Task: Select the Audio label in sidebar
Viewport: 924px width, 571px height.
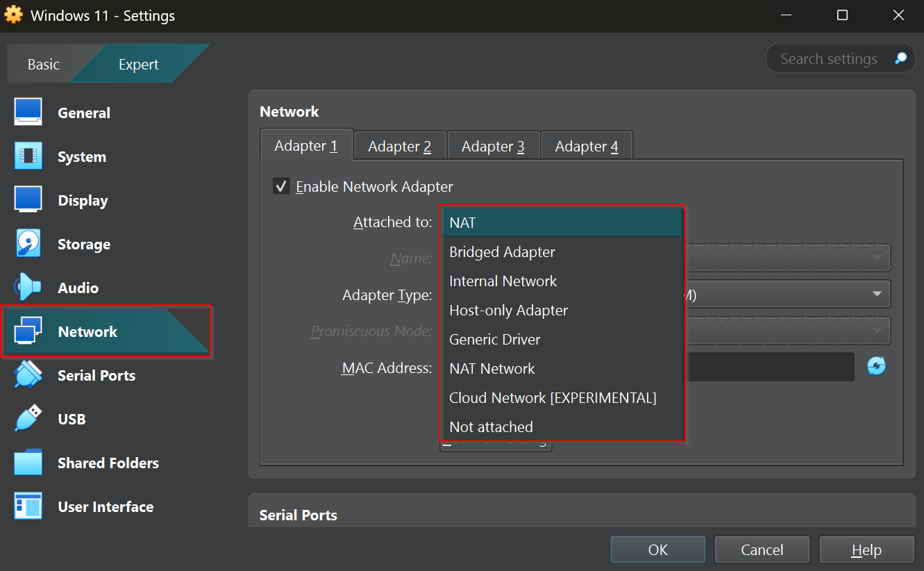Action: (x=78, y=288)
